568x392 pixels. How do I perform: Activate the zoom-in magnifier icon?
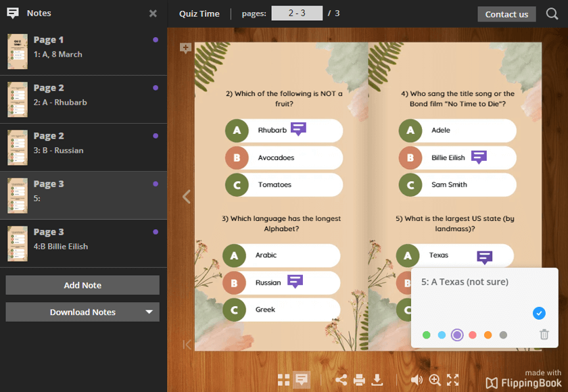[435, 380]
